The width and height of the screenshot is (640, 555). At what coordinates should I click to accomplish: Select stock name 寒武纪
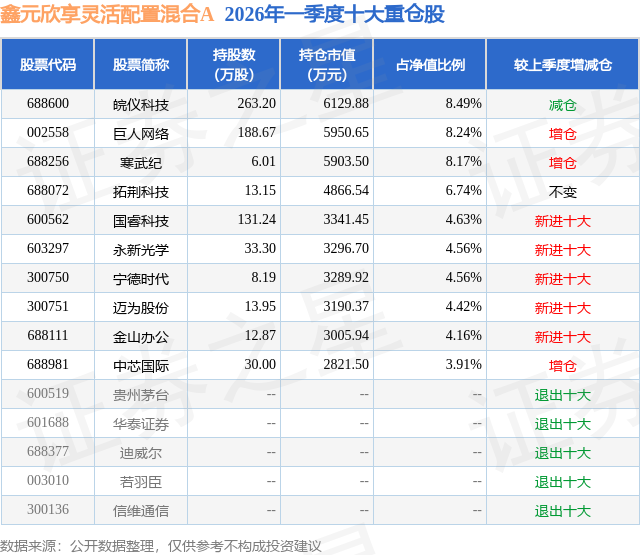click(141, 163)
